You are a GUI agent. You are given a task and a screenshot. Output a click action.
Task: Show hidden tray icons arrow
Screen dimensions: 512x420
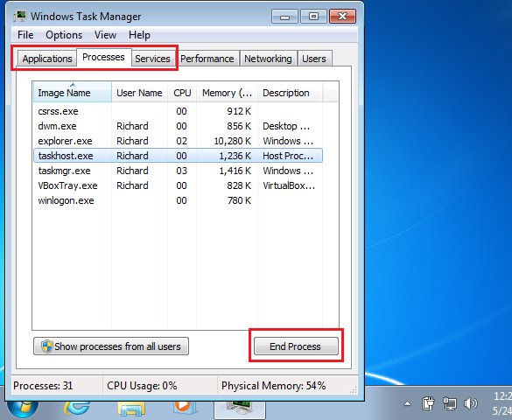pos(407,404)
